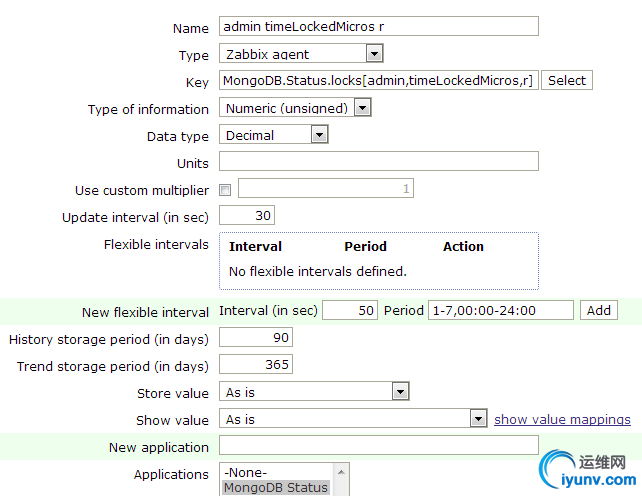Click the Period field for flexible interval
Viewport: 642px width, 496px height.
500,311
